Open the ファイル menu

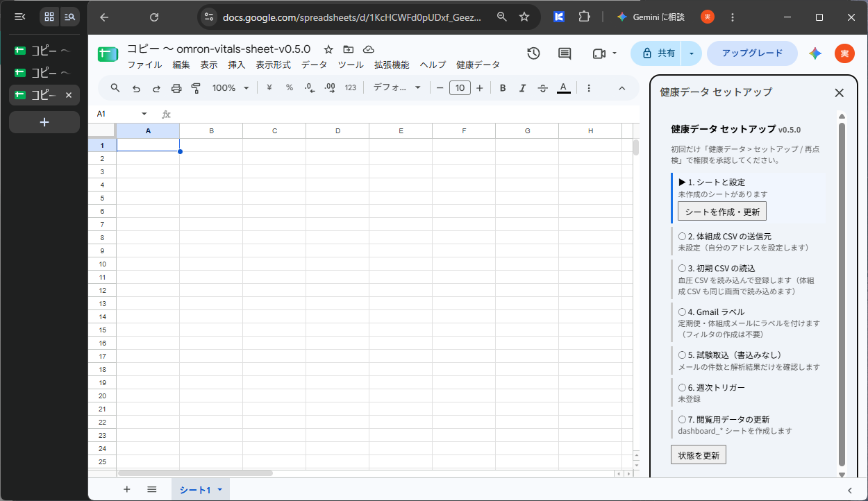coord(144,65)
